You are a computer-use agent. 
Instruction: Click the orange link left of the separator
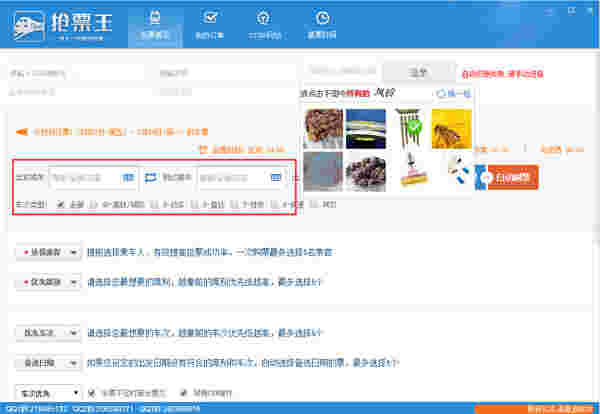point(492,149)
